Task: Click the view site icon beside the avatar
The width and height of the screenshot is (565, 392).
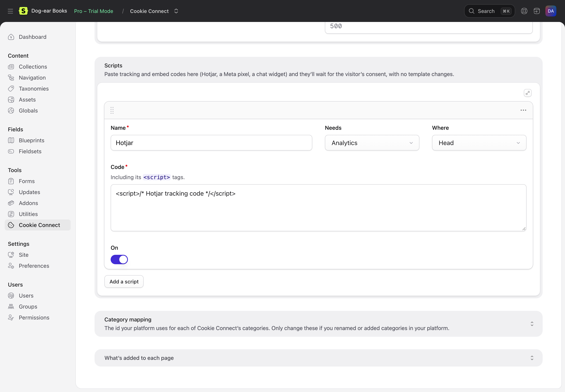Action: click(537, 11)
